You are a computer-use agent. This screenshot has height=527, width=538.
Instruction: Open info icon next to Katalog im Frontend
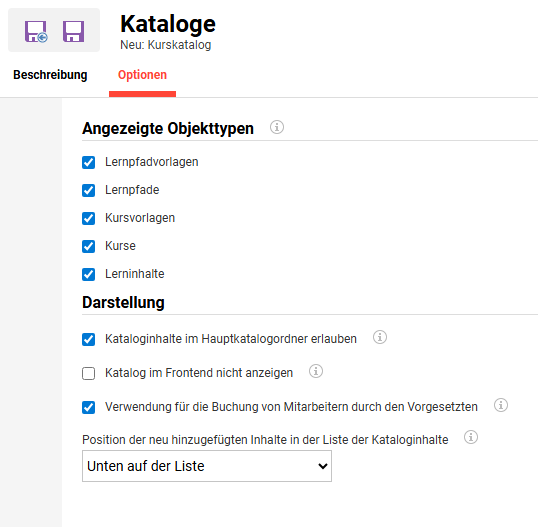click(316, 371)
